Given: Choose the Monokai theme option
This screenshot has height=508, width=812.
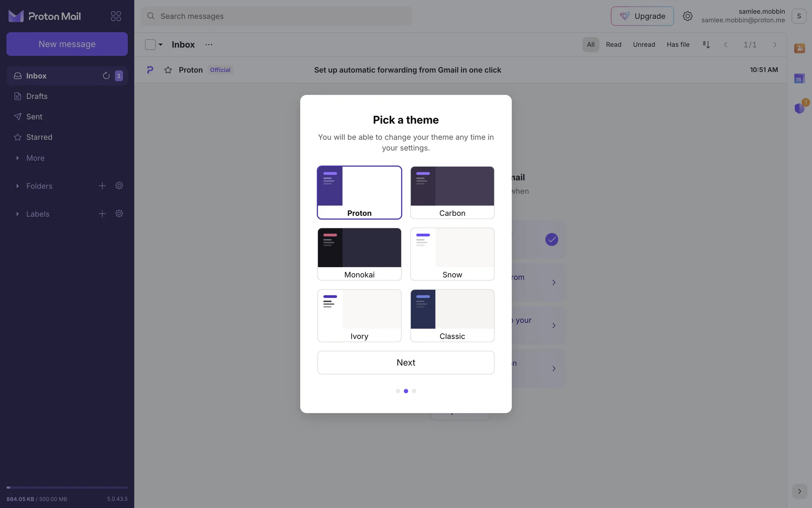Looking at the screenshot, I should pos(359,254).
